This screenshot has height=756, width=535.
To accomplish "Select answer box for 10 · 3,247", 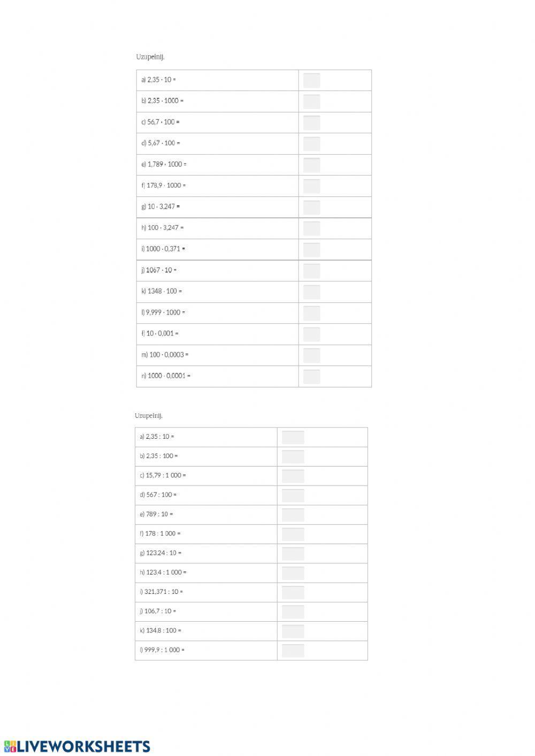I will tap(311, 207).
